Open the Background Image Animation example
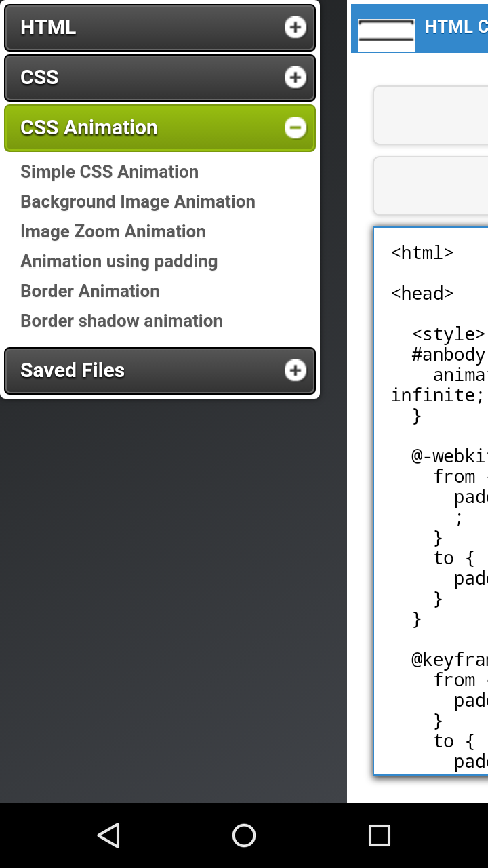Screen dimensions: 488x868 tap(138, 201)
